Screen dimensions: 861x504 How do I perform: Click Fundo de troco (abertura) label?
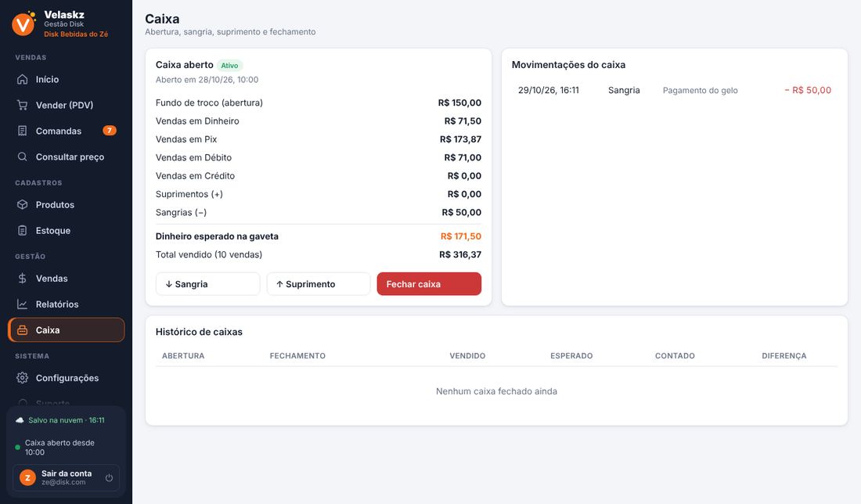tap(209, 103)
